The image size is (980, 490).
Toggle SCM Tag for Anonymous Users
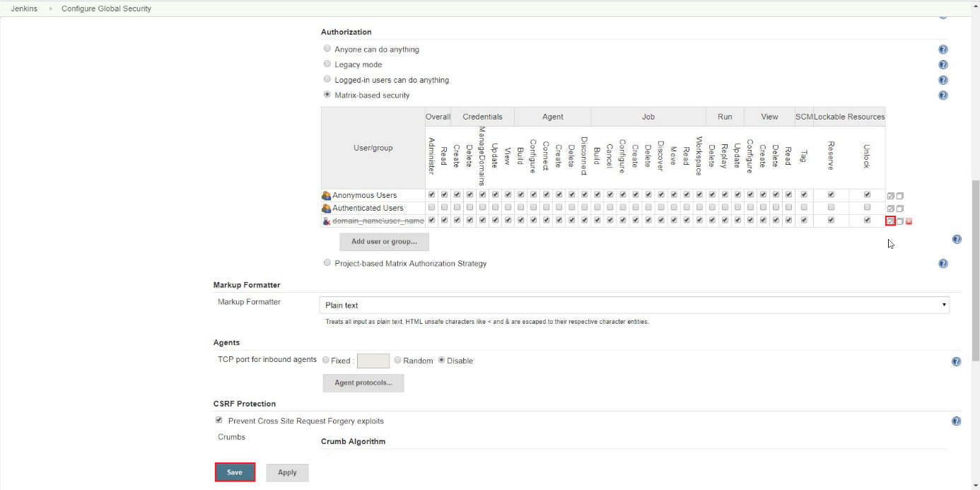[804, 195]
